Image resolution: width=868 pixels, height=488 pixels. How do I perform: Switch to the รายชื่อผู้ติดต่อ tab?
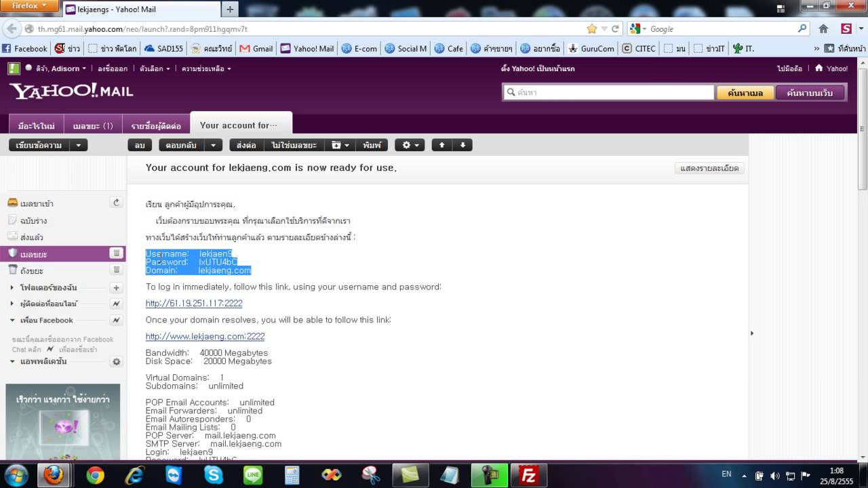coord(156,126)
